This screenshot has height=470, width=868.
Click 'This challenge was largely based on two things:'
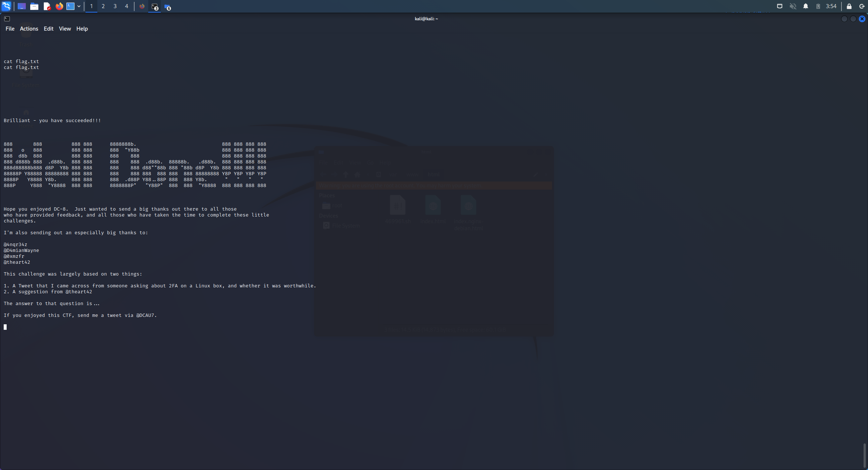pos(73,274)
